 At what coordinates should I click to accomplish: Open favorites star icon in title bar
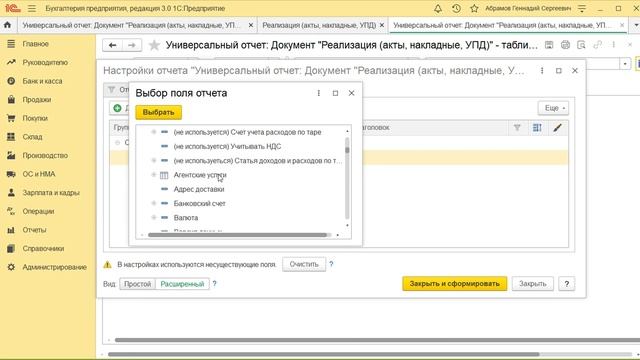point(474,8)
